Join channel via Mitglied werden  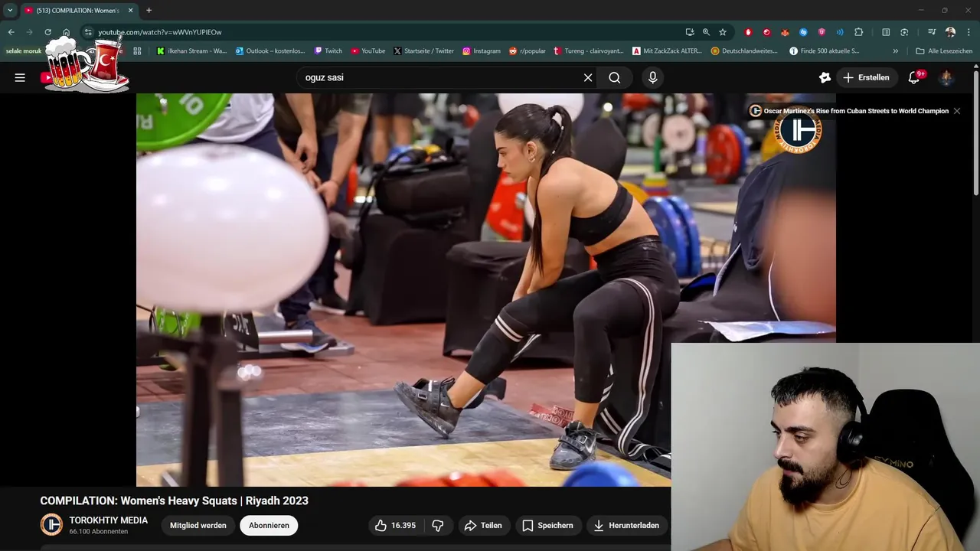[198, 525]
